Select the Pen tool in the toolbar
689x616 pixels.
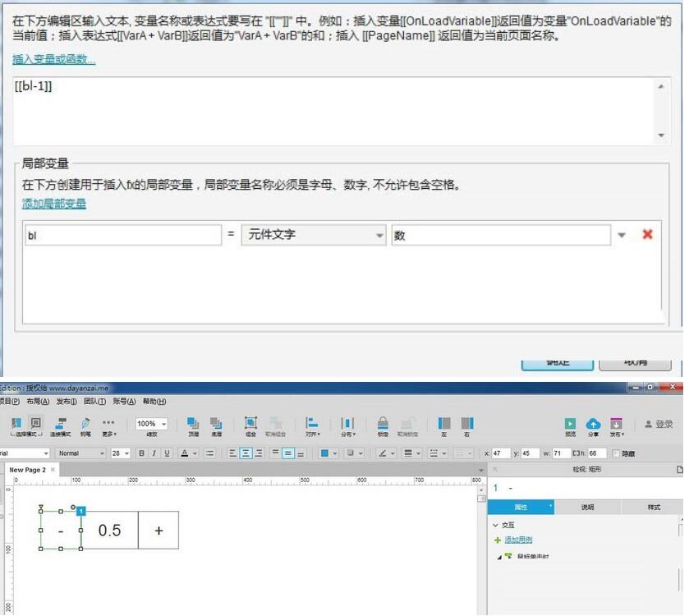tap(84, 424)
